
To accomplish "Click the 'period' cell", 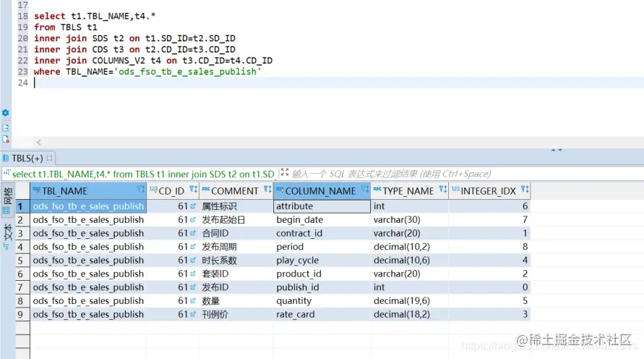I will (x=322, y=247).
